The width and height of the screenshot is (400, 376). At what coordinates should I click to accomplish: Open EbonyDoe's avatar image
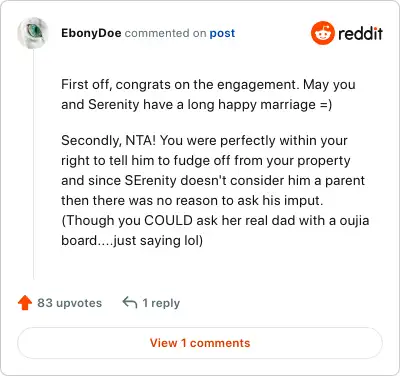[33, 33]
